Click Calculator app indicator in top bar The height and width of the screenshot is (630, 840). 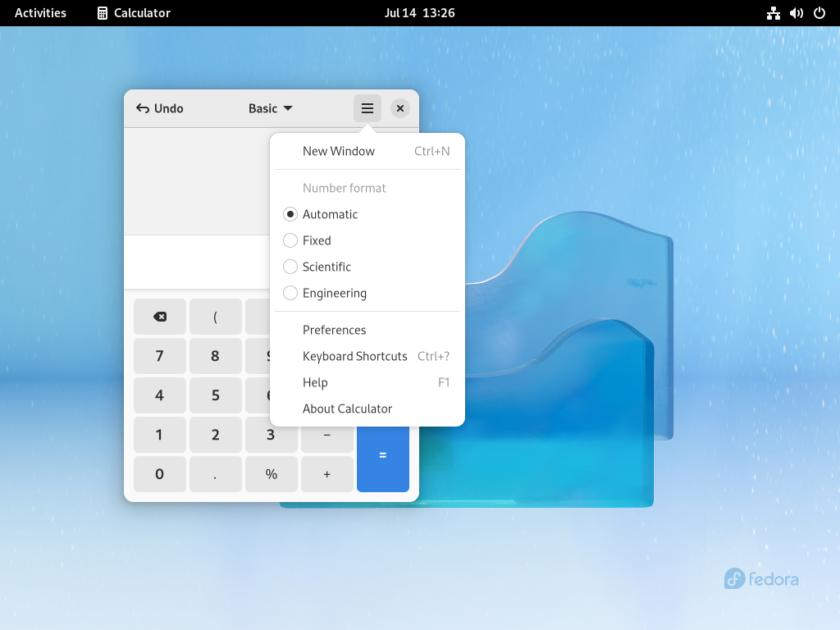point(134,13)
